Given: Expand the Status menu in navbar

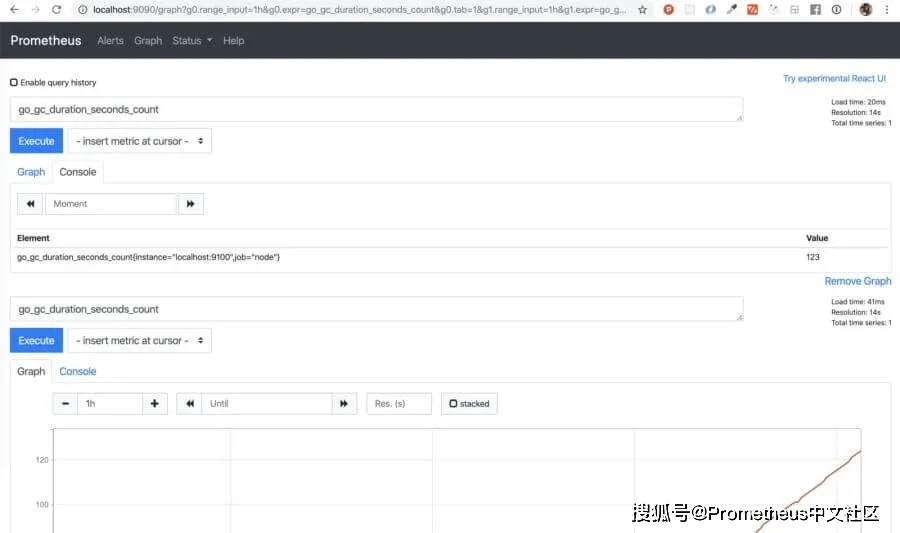Looking at the screenshot, I should (x=192, y=41).
